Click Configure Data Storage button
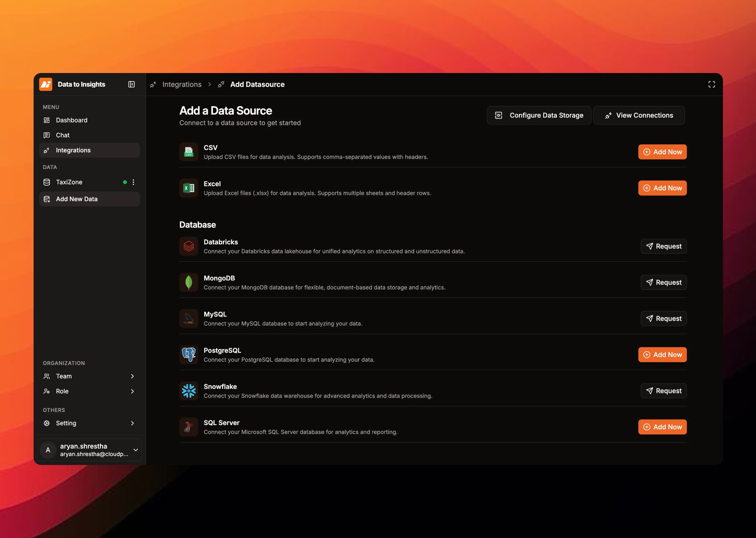Viewport: 756px width, 538px height. click(539, 115)
